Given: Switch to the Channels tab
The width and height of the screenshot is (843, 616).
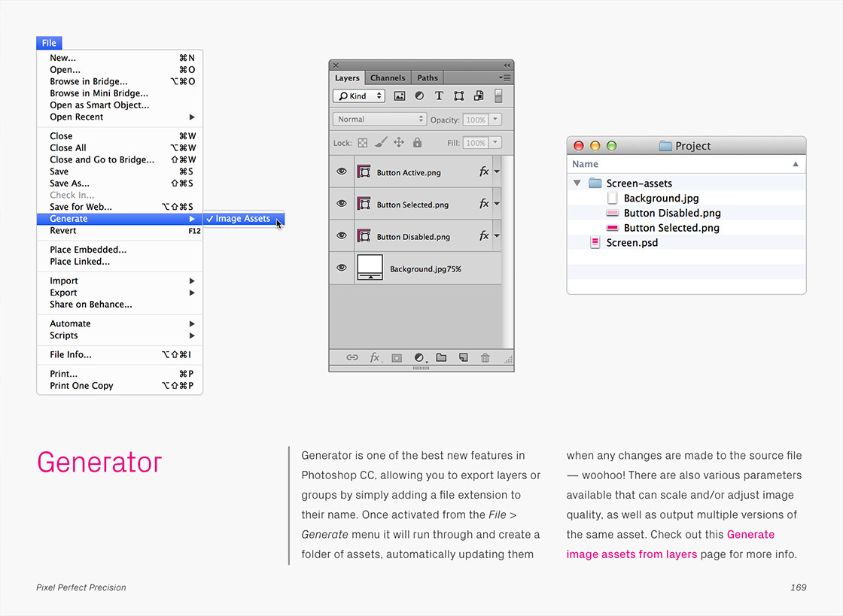Looking at the screenshot, I should pos(388,78).
